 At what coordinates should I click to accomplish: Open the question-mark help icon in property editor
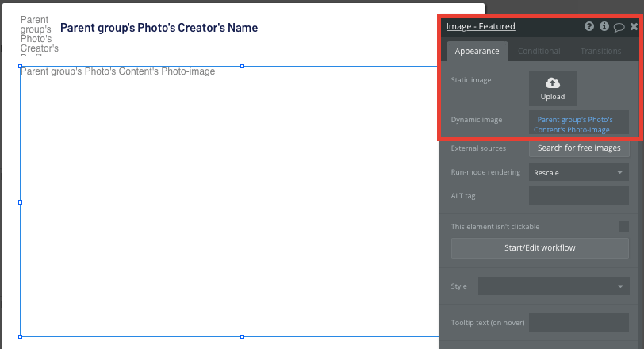[589, 26]
